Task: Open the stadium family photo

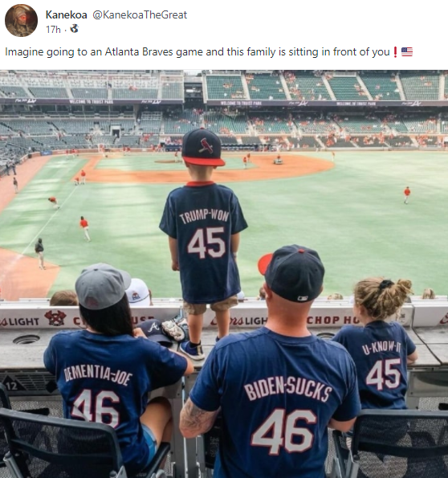Action: point(224,274)
